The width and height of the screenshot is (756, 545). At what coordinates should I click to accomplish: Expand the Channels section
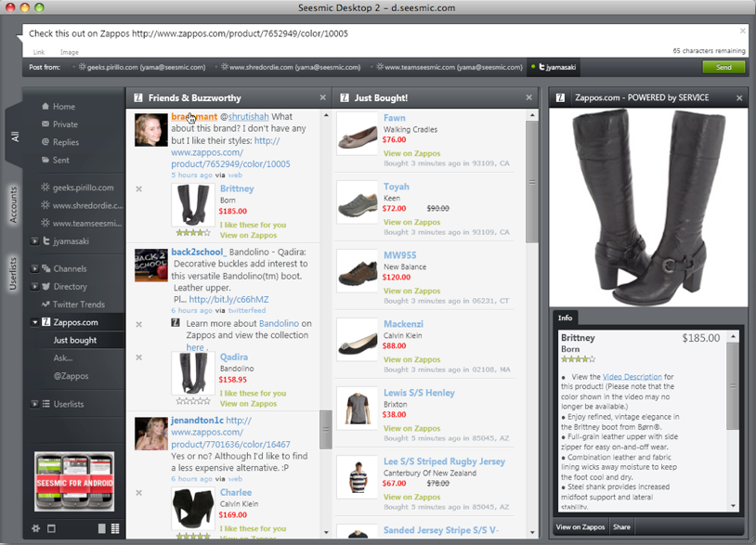34,268
